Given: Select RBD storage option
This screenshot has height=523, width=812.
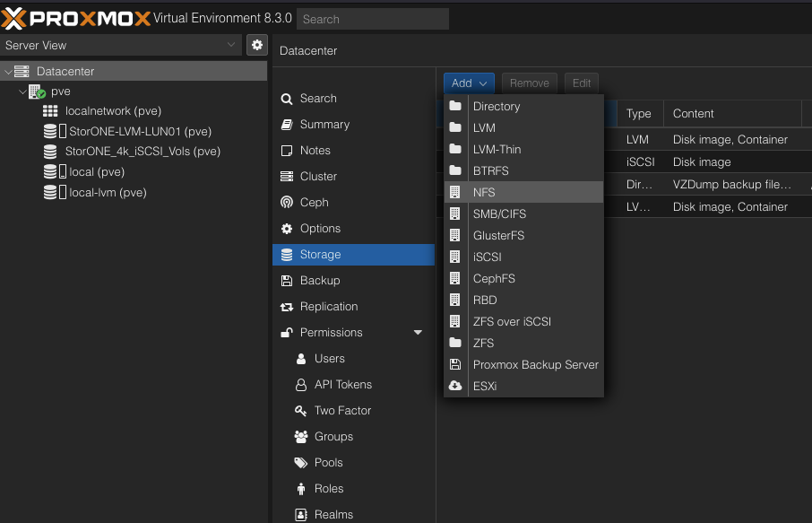Looking at the screenshot, I should click(x=523, y=301).
